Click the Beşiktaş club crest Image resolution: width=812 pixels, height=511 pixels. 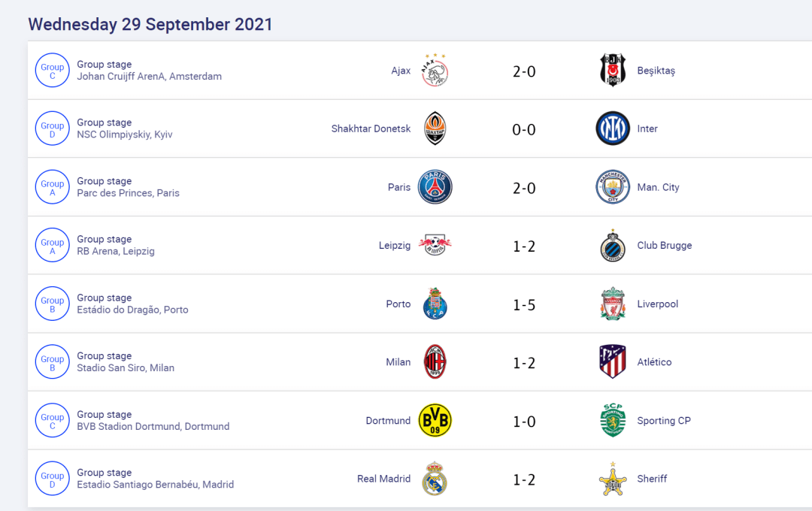point(613,70)
